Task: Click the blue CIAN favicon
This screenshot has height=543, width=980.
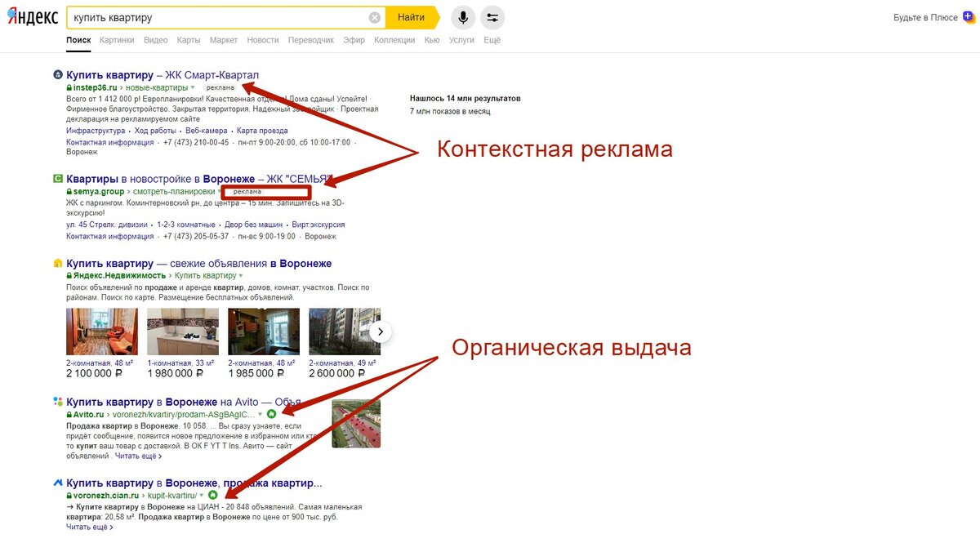Action: click(58, 483)
